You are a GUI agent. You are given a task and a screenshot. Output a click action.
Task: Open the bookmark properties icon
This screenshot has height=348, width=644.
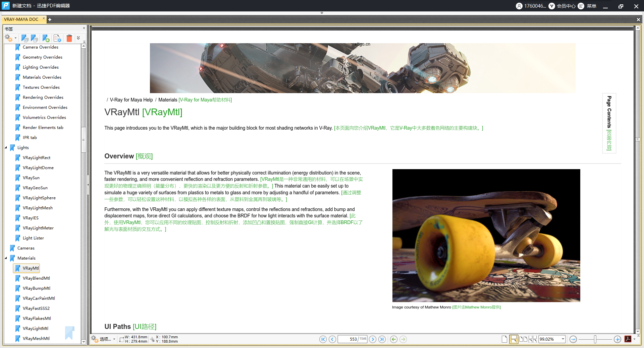click(x=57, y=38)
